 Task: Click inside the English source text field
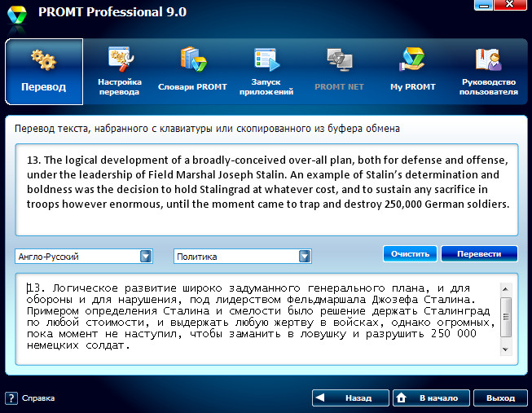tap(266, 190)
